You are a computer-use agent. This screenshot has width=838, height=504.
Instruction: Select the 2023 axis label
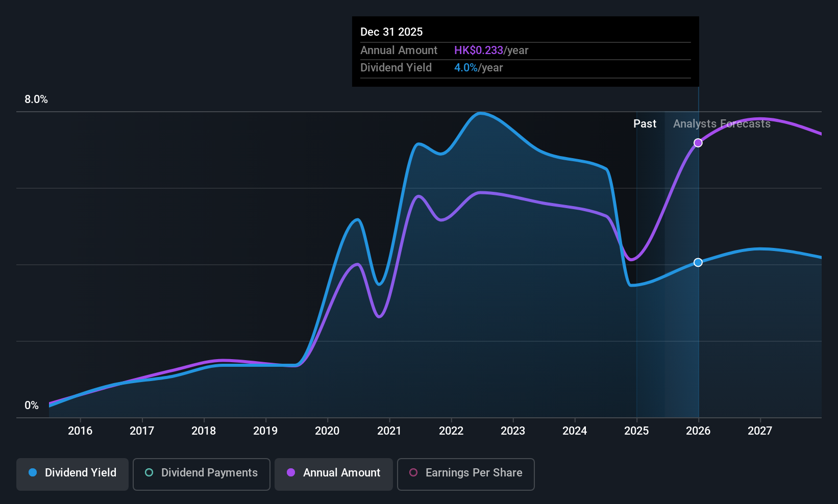[x=513, y=431]
